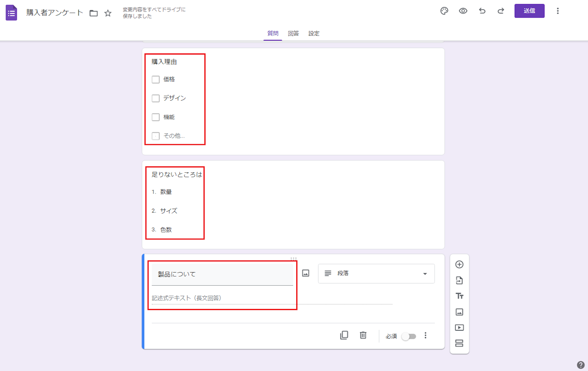The height and width of the screenshot is (371, 588).
Task: Switch to the 設定 tab
Action: click(x=314, y=34)
